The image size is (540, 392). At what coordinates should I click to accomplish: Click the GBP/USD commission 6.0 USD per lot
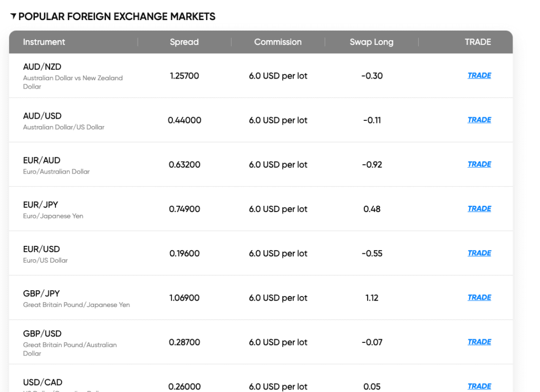point(278,343)
